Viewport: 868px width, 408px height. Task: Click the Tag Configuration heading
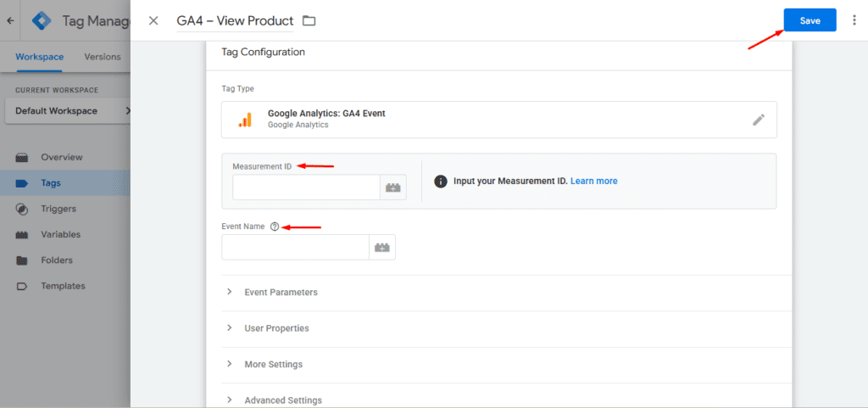click(263, 52)
